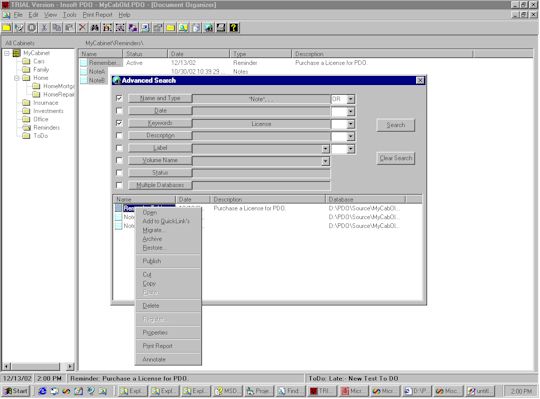This screenshot has width=540, height=399.
Task: Click the NoteA document icon in main list
Action: (84, 72)
